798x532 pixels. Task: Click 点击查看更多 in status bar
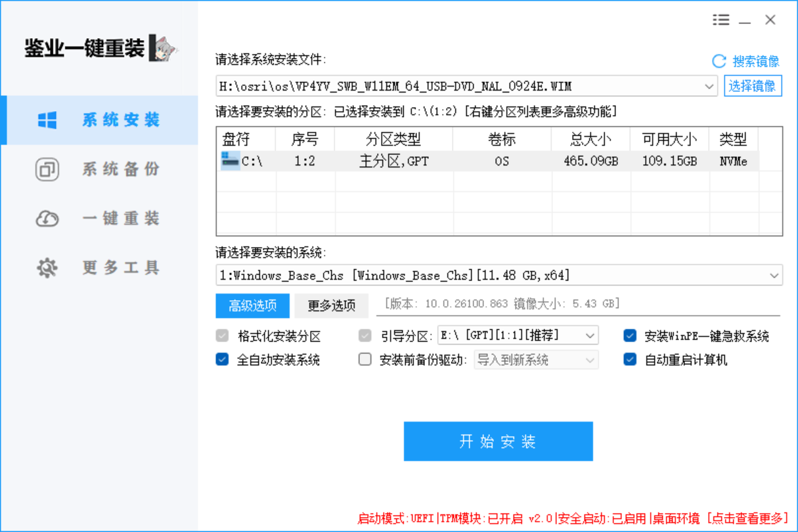747,518
